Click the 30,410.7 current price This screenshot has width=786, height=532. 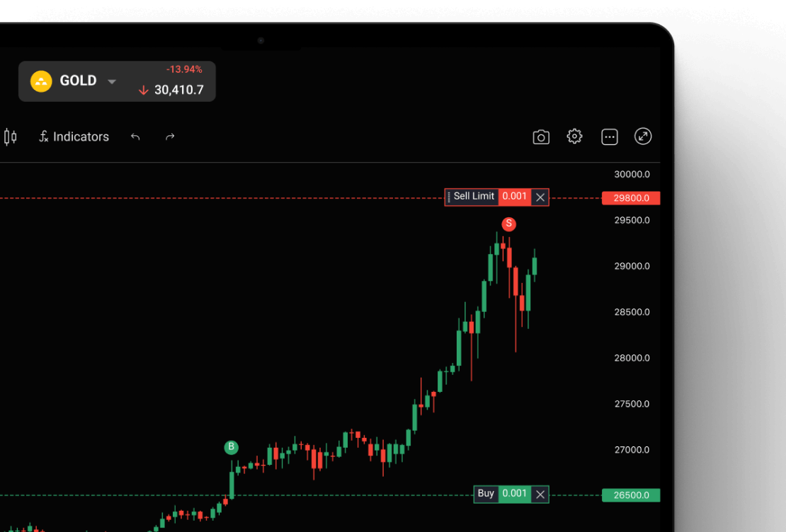[179, 90]
